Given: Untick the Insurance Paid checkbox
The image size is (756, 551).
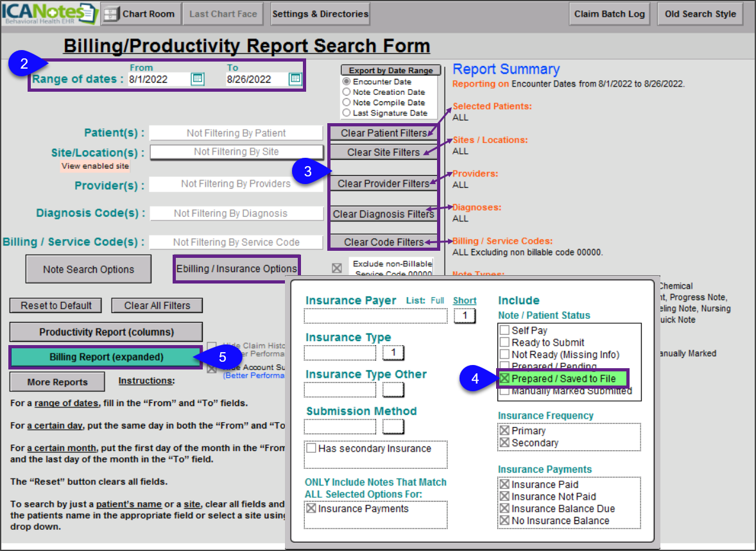Looking at the screenshot, I should [x=504, y=485].
